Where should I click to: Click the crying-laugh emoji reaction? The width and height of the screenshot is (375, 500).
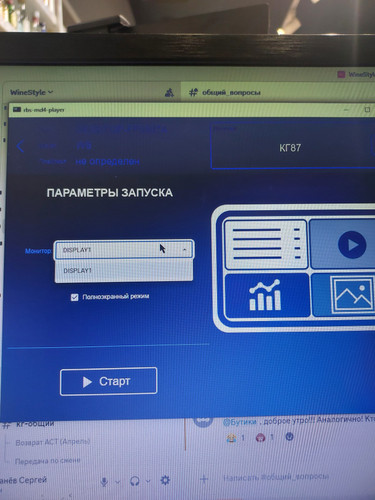tap(236, 437)
